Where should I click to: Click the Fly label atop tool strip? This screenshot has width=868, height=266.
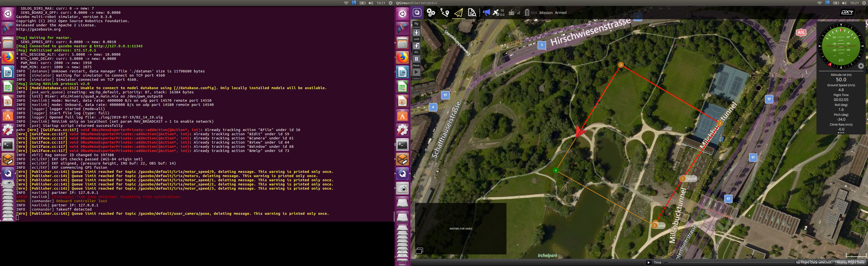tap(416, 24)
